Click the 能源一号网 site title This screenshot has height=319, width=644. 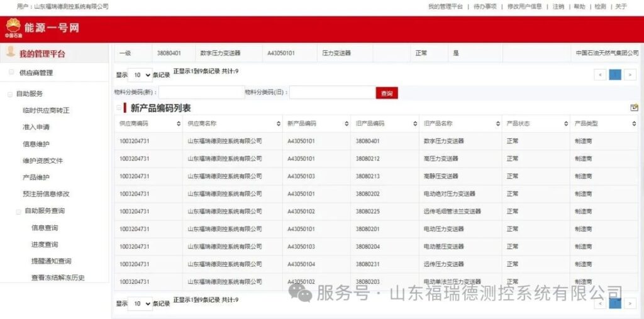point(52,28)
